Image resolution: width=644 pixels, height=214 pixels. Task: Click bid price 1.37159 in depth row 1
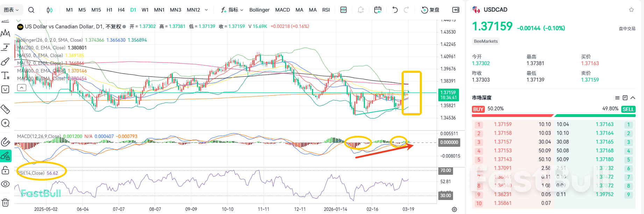(x=503, y=124)
